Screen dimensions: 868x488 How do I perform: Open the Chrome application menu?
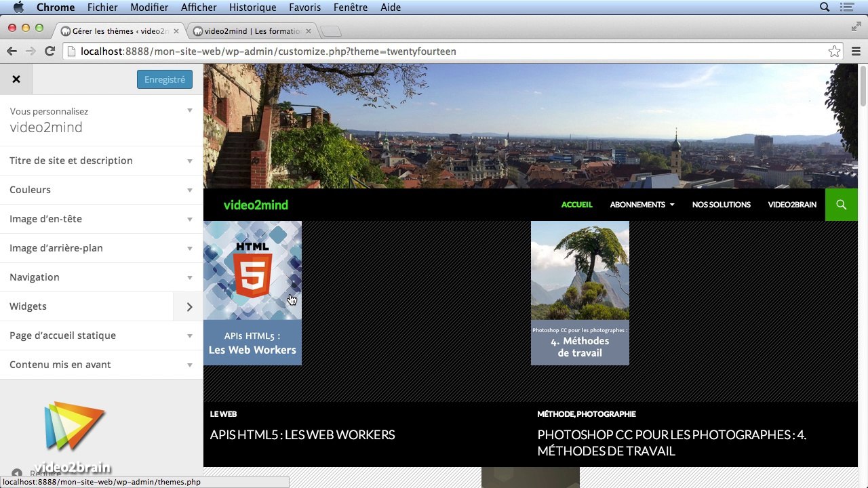click(56, 7)
